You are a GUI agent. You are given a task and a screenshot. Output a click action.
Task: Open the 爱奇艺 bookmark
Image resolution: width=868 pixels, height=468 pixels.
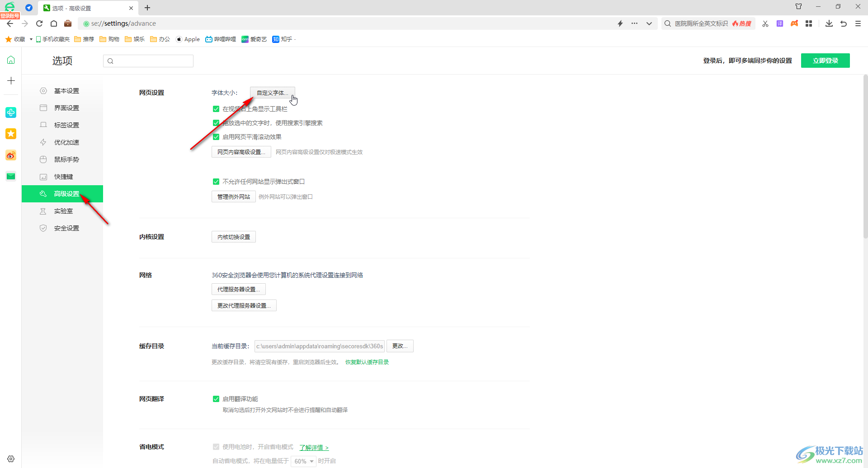(254, 39)
